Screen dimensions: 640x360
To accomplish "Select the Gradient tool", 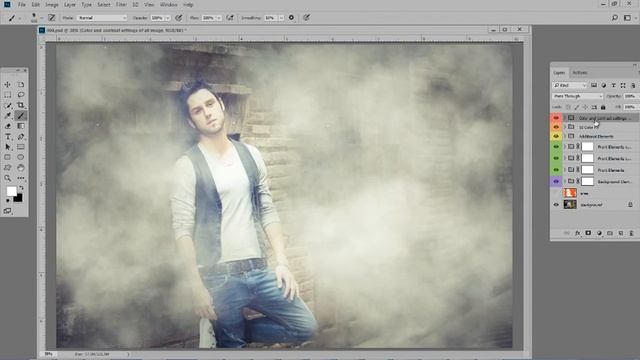I will tap(21, 126).
